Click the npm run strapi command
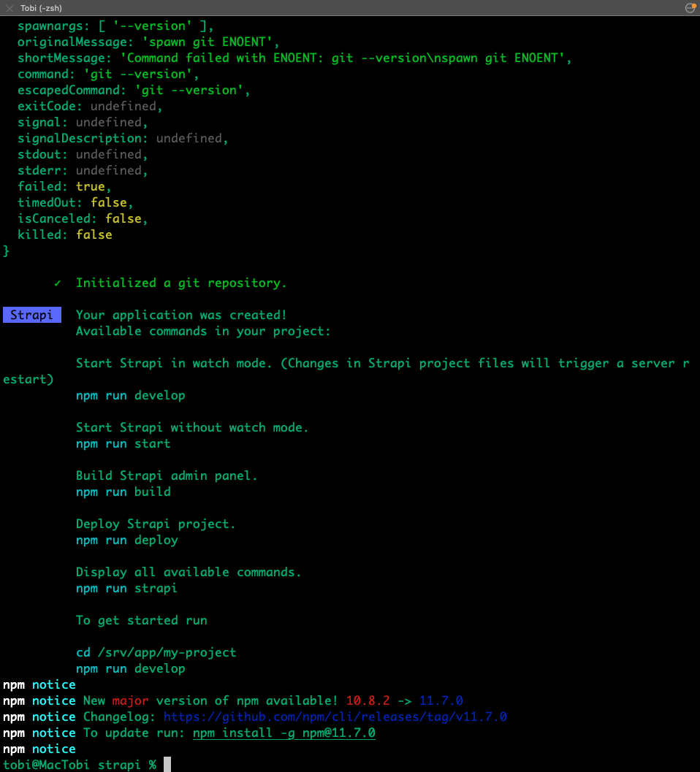Viewport: 700px width, 772px height. (x=126, y=588)
